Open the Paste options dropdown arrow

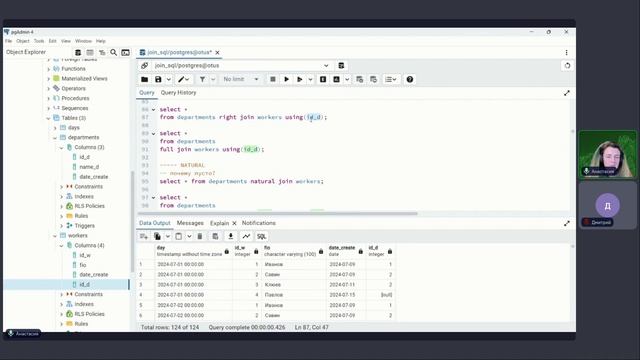189,236
